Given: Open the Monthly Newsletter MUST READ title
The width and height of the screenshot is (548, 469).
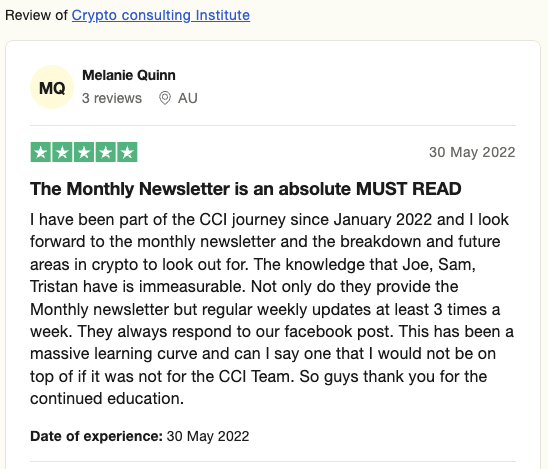Looking at the screenshot, I should [x=246, y=189].
